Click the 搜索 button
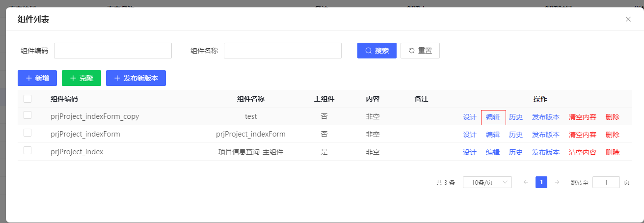This screenshot has height=223, width=644. (377, 51)
